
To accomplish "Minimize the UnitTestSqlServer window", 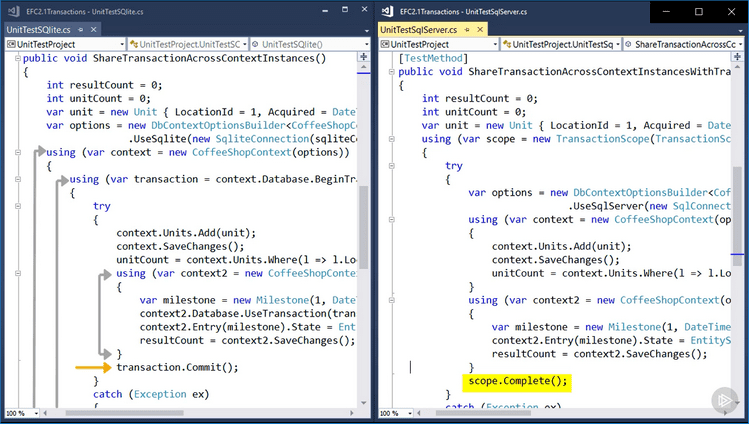I will [666, 11].
